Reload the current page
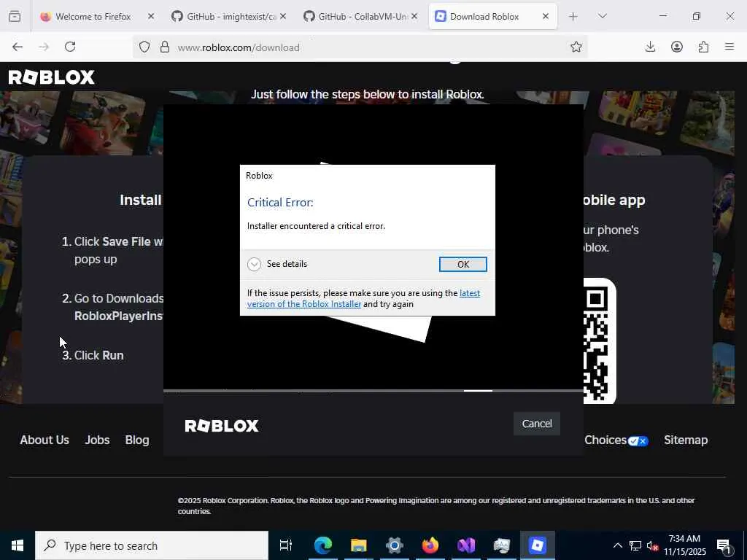 [70, 47]
